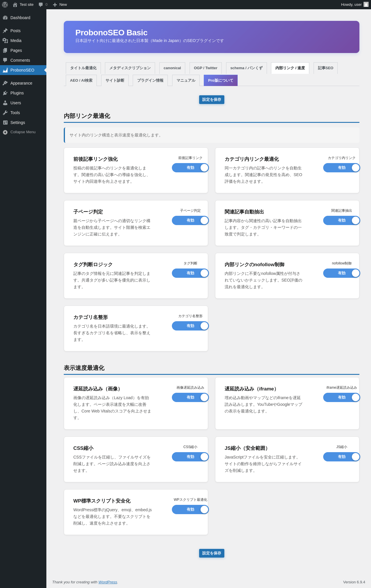Toggle the 前後記事リンク switch
Viewport: 371px width, 588px height.
click(x=190, y=168)
